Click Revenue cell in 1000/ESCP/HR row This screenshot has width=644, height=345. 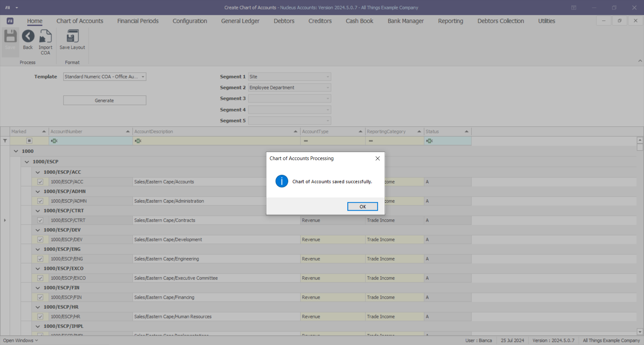tap(333, 317)
